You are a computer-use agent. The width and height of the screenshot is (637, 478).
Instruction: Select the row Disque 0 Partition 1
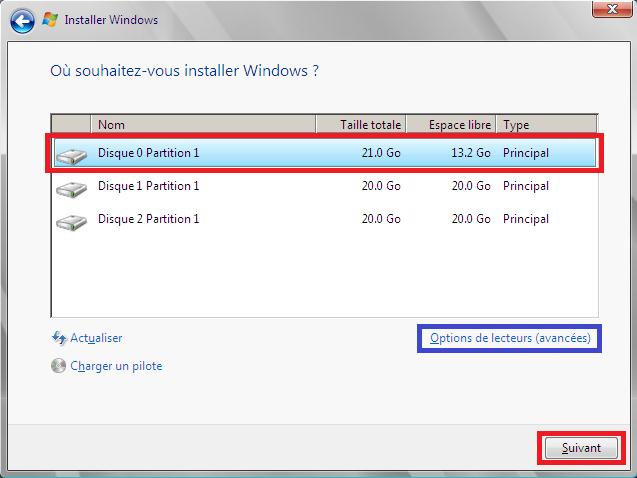pos(325,153)
